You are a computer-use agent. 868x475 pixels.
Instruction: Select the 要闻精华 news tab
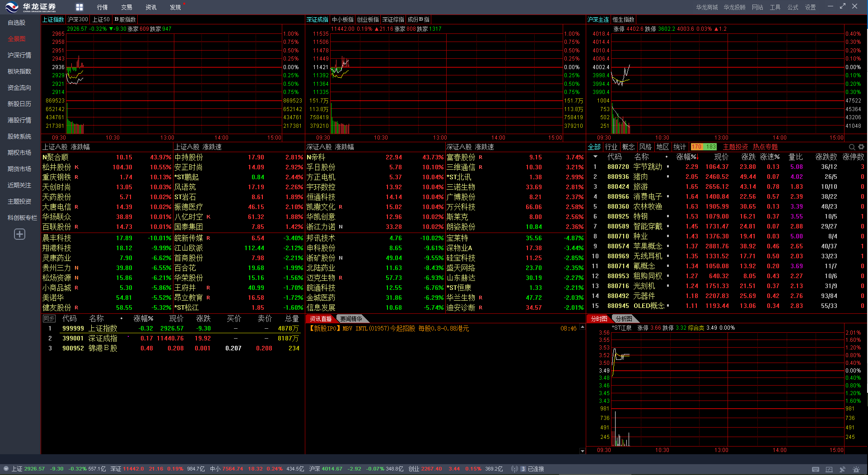coord(351,319)
